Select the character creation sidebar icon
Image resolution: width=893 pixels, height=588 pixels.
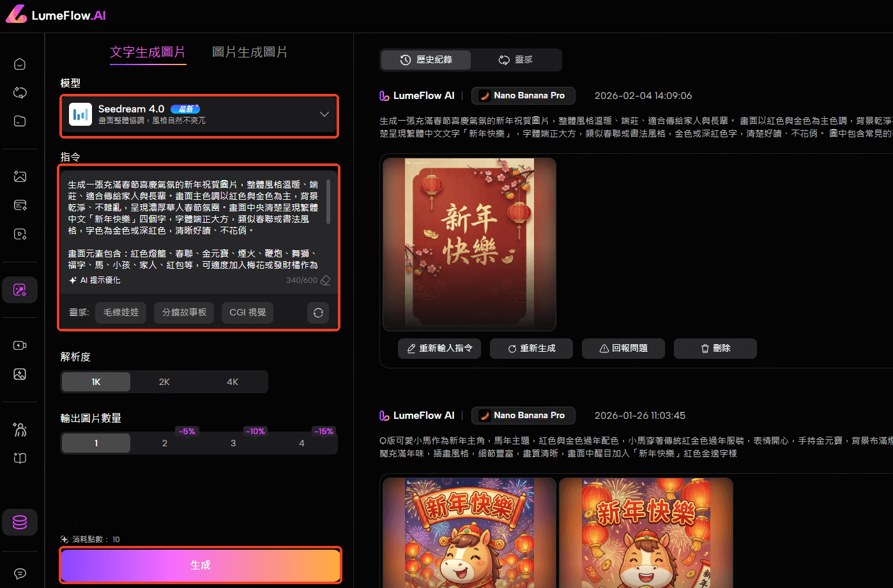click(20, 429)
